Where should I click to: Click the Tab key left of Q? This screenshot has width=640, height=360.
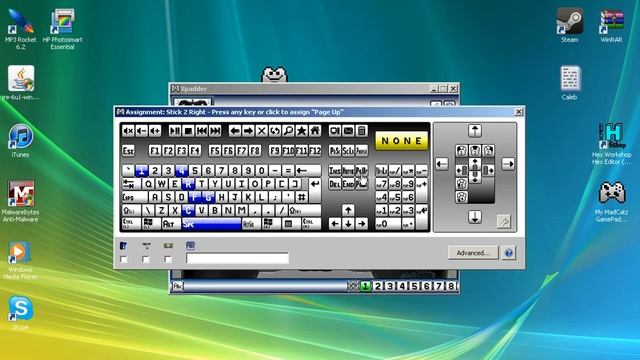tap(131, 184)
